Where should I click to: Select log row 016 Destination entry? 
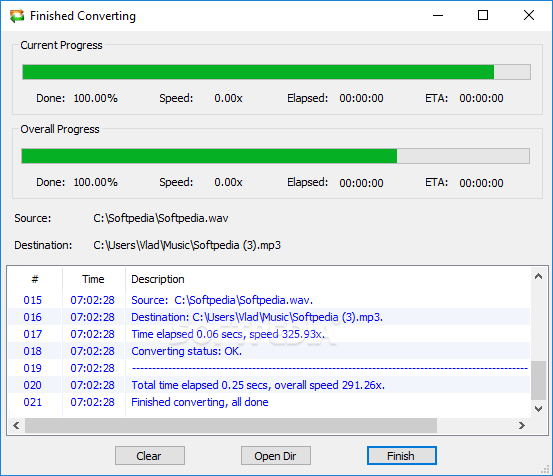269,317
